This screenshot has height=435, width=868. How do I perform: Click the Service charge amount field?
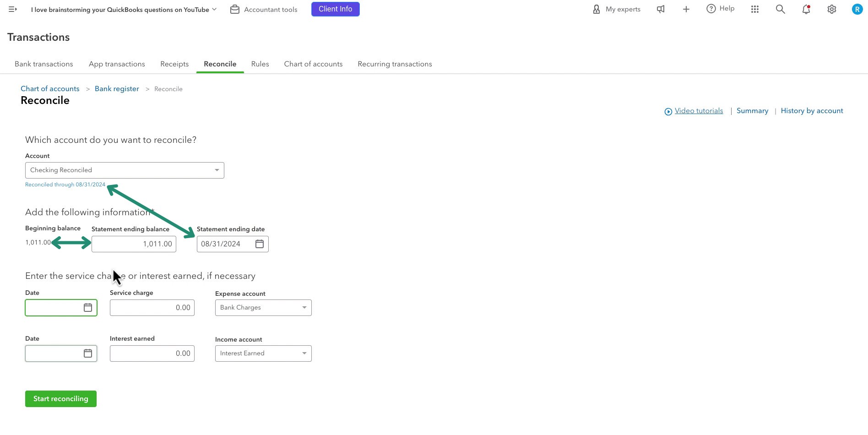point(152,308)
